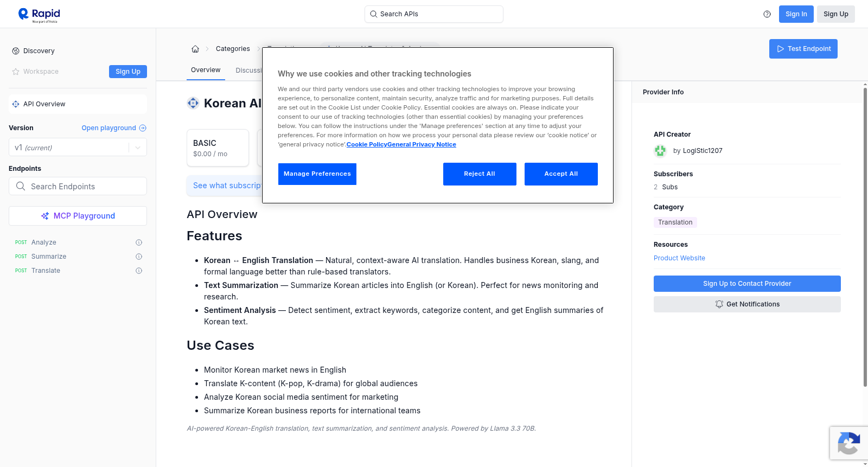Click the search icon in Search APIs
Viewport: 868px width, 467px height.
click(x=374, y=14)
